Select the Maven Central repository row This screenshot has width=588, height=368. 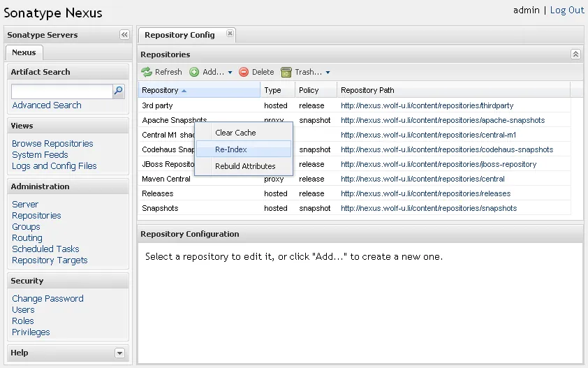pos(354,179)
